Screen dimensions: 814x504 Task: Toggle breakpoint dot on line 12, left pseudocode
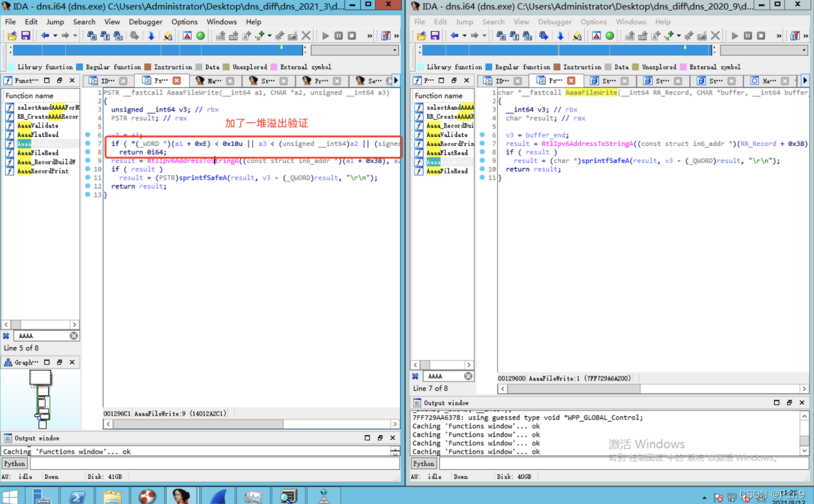(x=87, y=186)
